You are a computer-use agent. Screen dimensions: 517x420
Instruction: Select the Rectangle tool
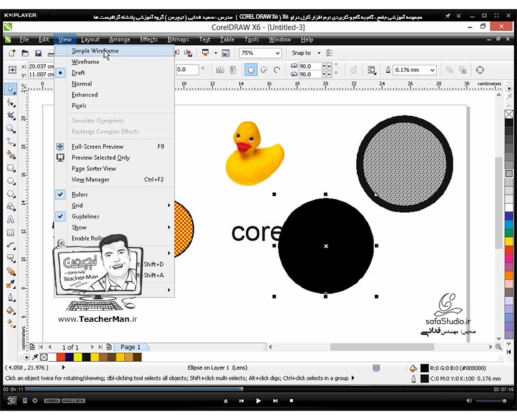[10, 168]
